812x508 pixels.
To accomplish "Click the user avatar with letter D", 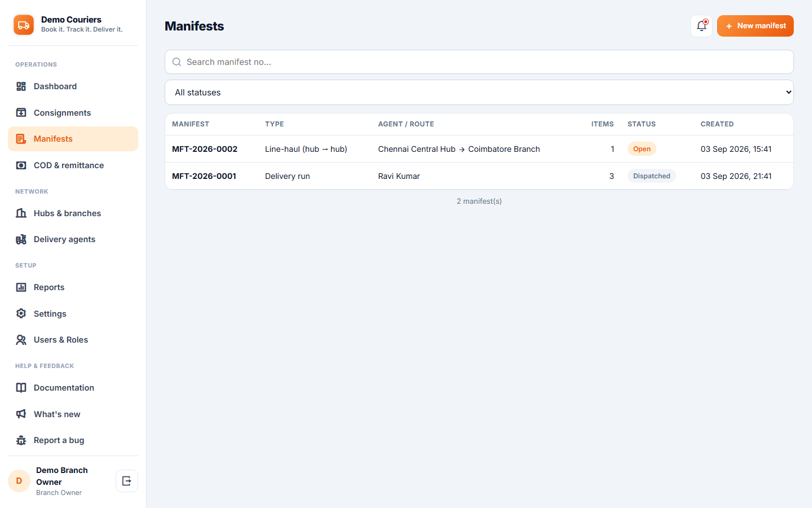I will 19,481.
